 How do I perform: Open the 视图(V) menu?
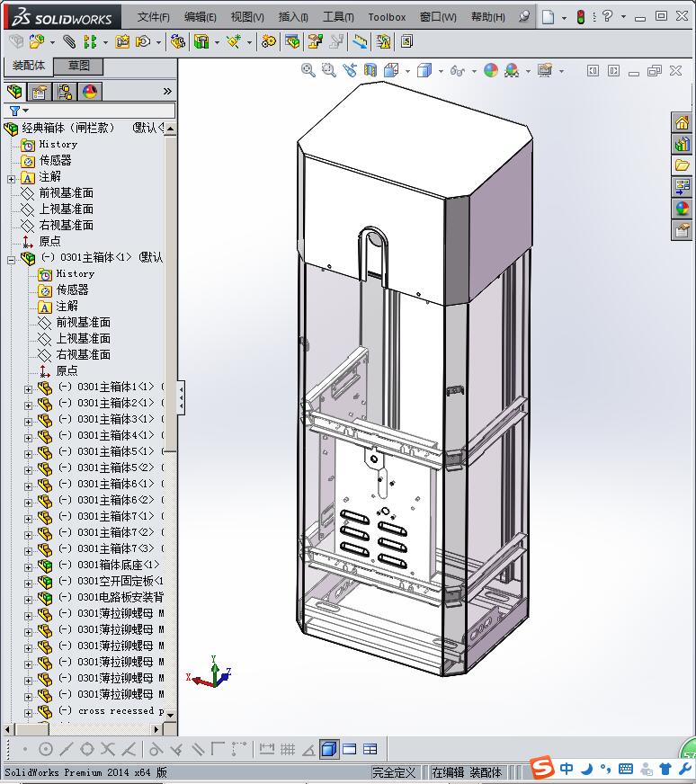point(247,17)
